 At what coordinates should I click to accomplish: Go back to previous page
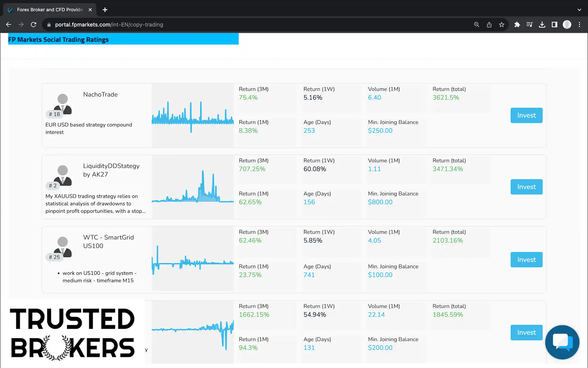pyautogui.click(x=9, y=25)
